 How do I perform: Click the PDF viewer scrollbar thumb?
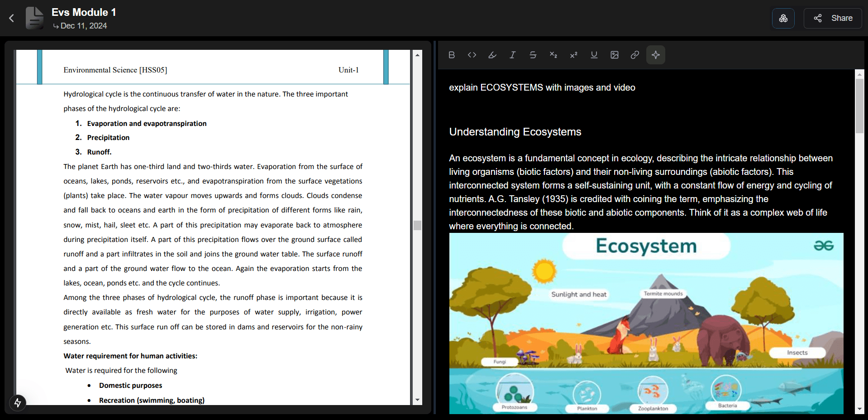(x=417, y=225)
